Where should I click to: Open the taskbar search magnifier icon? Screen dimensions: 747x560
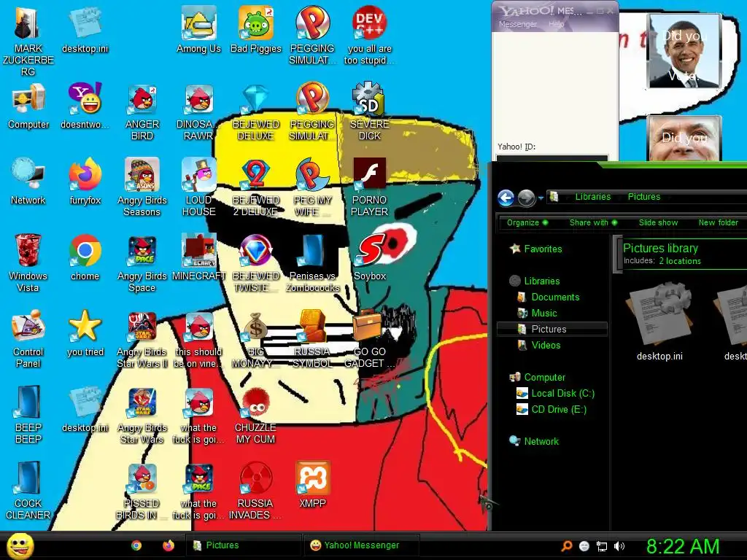click(566, 546)
